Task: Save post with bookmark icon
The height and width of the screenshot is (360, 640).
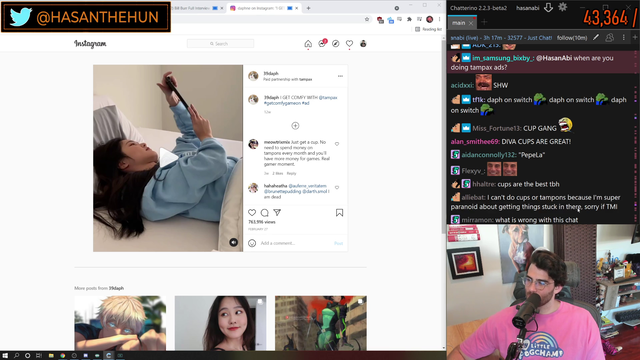Action: click(339, 213)
